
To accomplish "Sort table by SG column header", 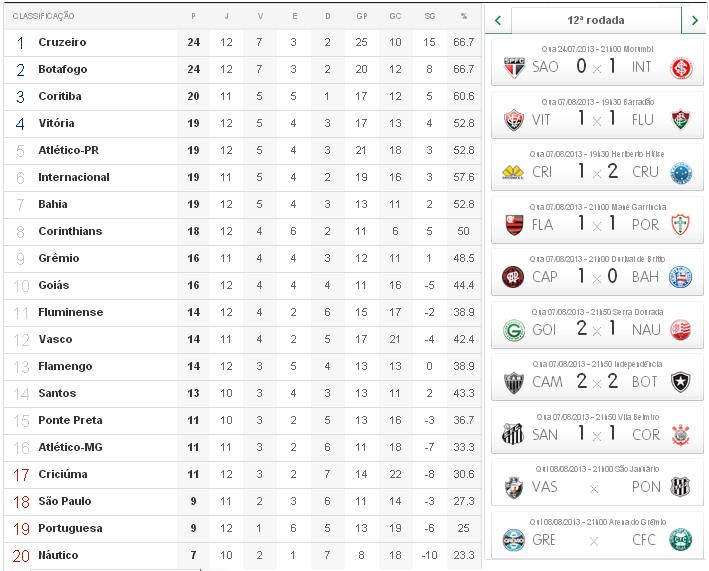I will tap(428, 17).
